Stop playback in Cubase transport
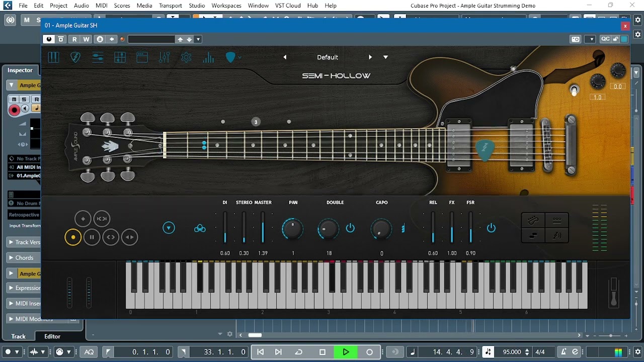644x362 pixels. (323, 352)
